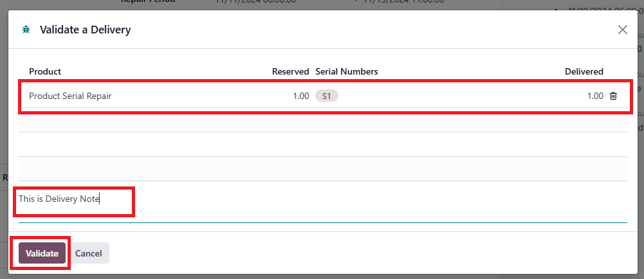
Task: Delete the Product Serial Repair line via trash icon
Action: click(x=613, y=96)
